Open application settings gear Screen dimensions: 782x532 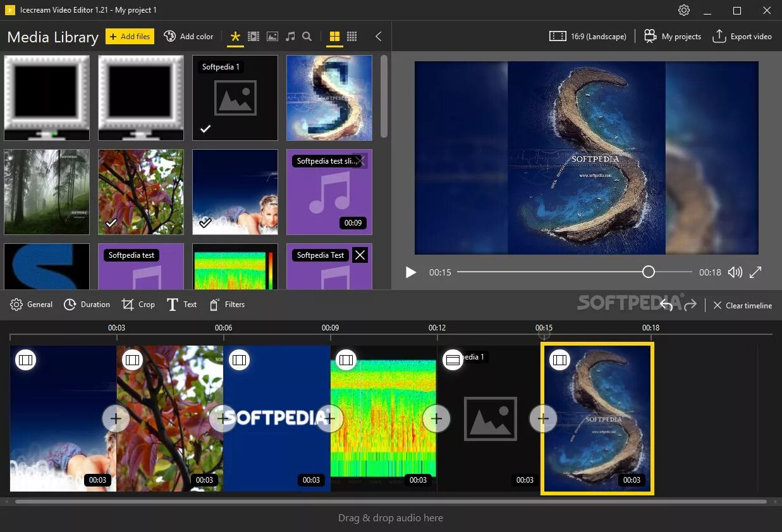(x=683, y=10)
